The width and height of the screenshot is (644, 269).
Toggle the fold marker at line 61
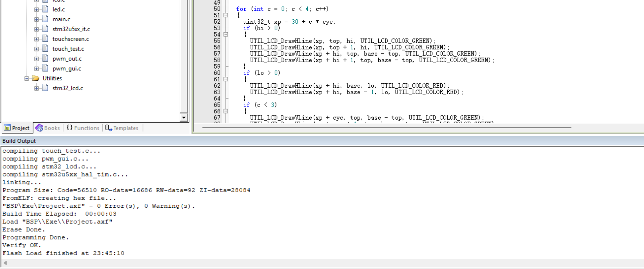tap(226, 79)
